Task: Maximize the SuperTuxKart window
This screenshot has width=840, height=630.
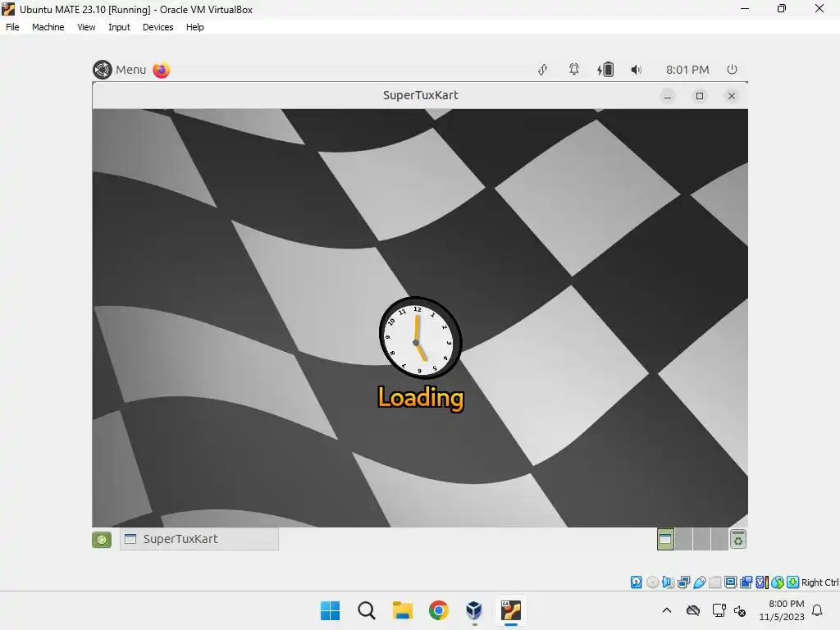Action: point(700,96)
